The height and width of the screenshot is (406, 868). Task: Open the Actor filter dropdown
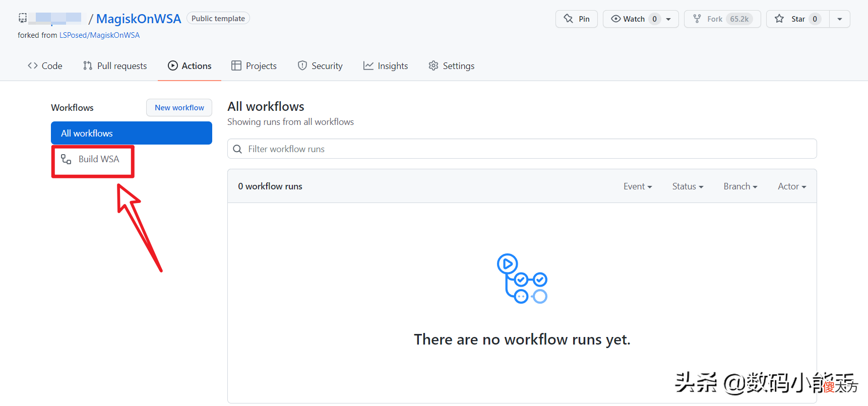pos(792,186)
